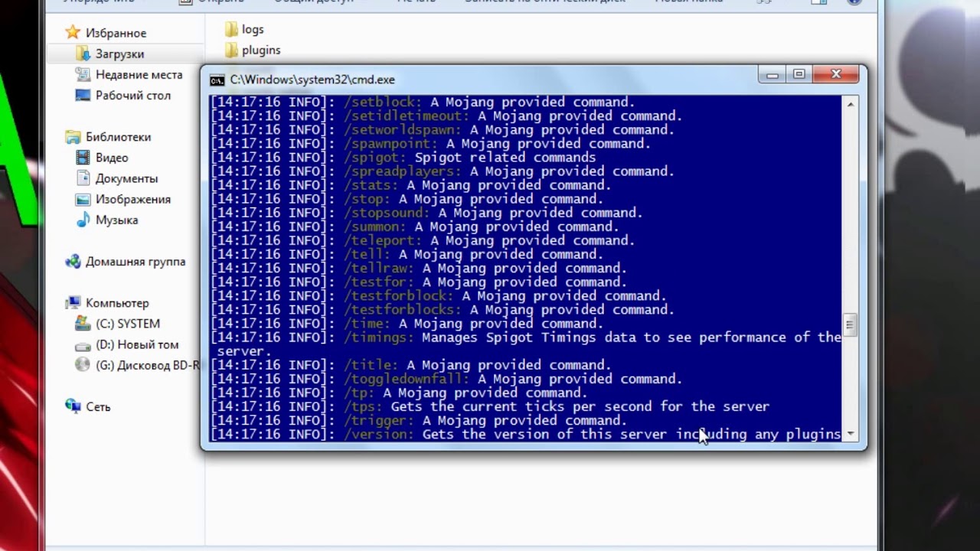Image resolution: width=980 pixels, height=551 pixels.
Task: Minimize the cmd.exe window
Action: pyautogui.click(x=772, y=74)
